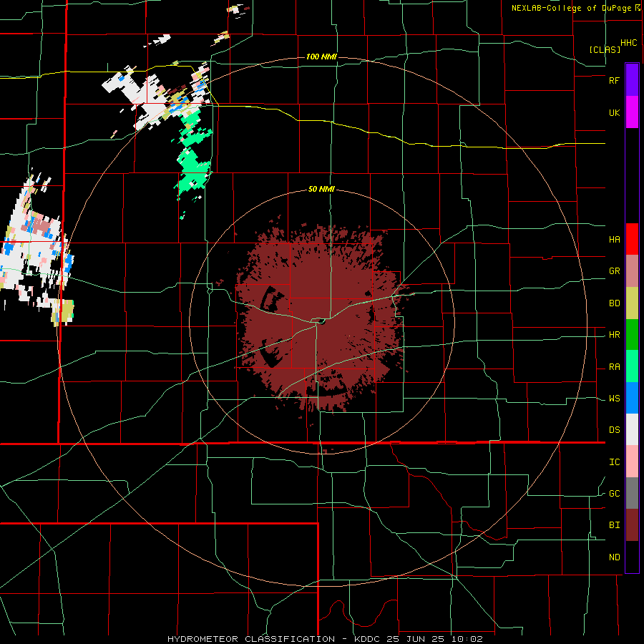Click the GR legend label
644x644 pixels.
click(x=614, y=271)
